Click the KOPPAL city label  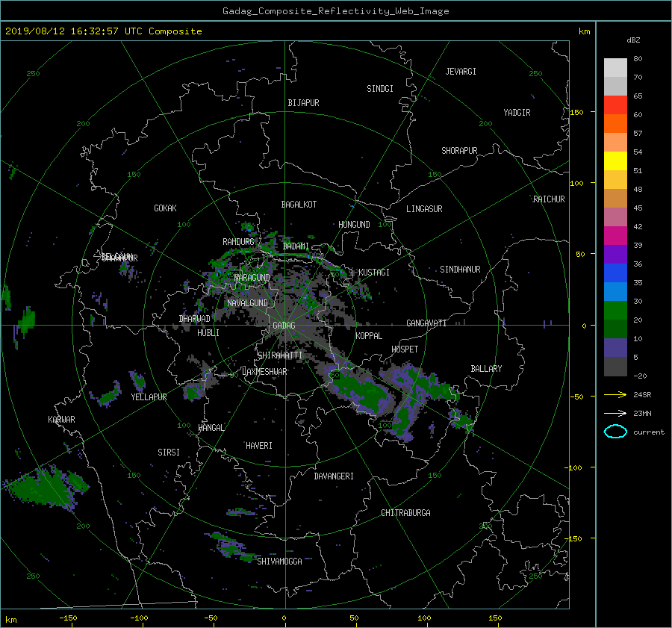point(369,336)
